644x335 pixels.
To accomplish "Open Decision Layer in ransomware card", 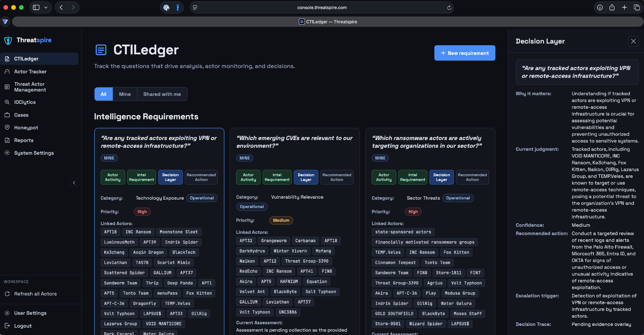I will pyautogui.click(x=441, y=177).
